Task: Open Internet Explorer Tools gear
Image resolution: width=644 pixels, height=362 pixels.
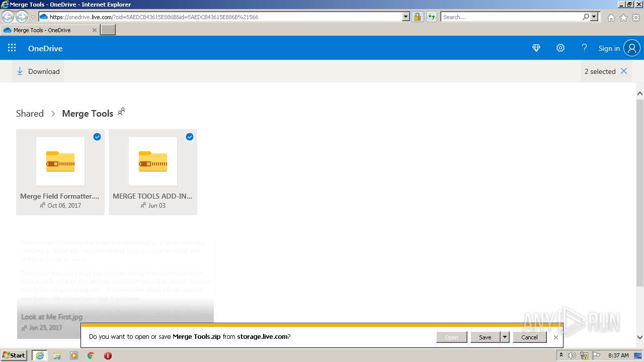Action: 636,18
